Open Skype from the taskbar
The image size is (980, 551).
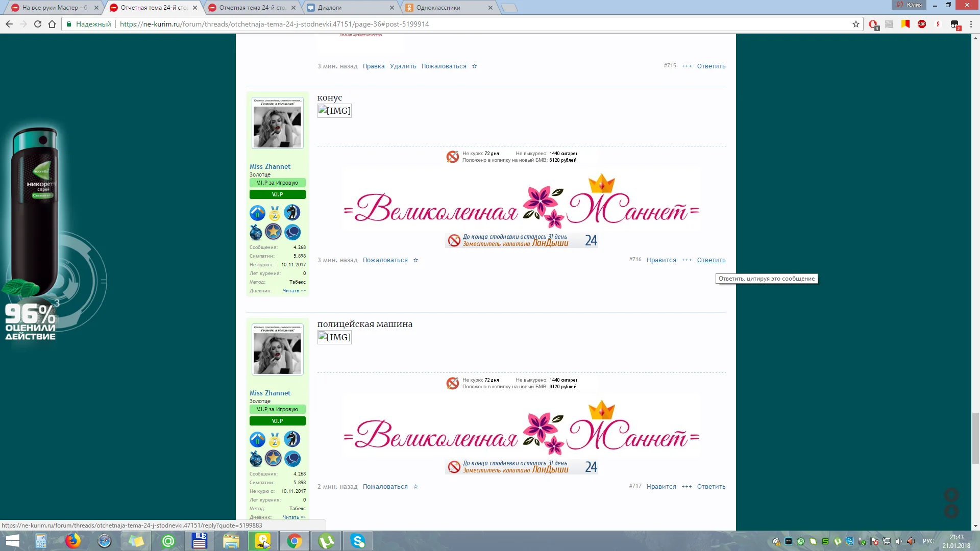[358, 541]
